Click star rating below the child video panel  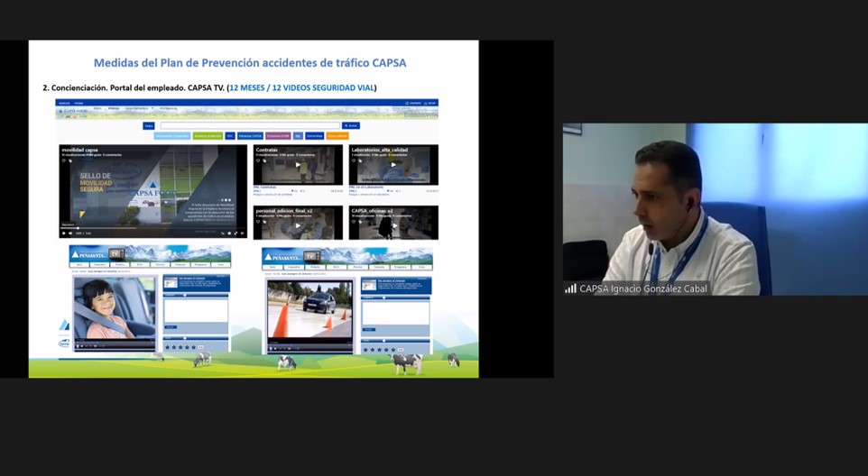tap(180, 347)
